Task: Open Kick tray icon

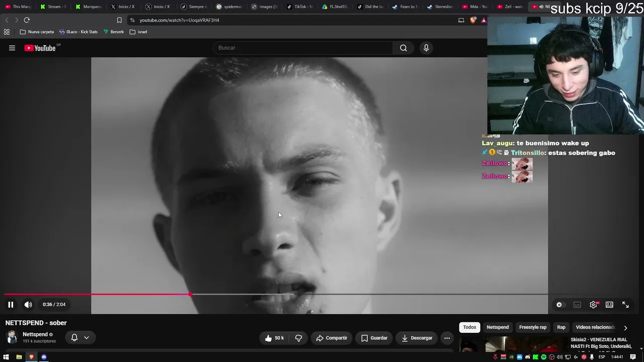Action: pyautogui.click(x=535, y=357)
